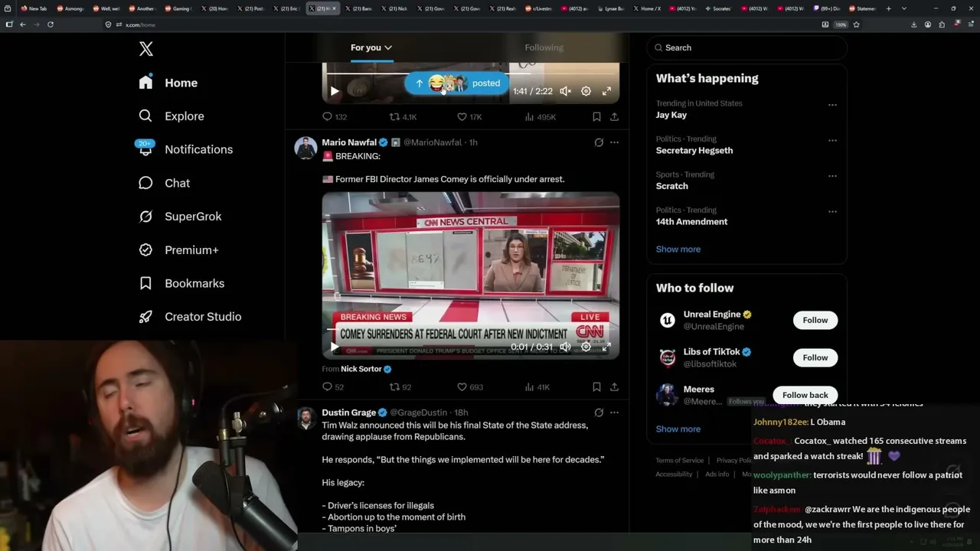The height and width of the screenshot is (551, 980).
Task: Open the For you feed dropdown chevron
Action: (x=388, y=47)
